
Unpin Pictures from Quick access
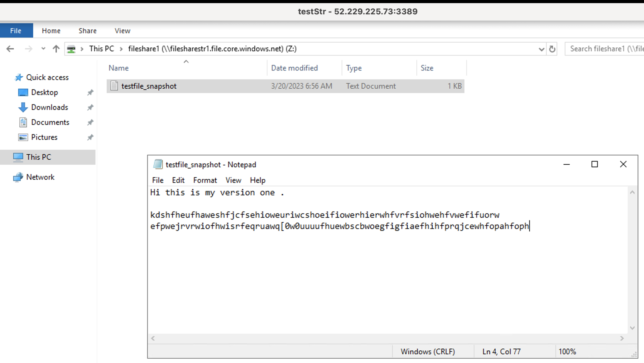pos(90,137)
